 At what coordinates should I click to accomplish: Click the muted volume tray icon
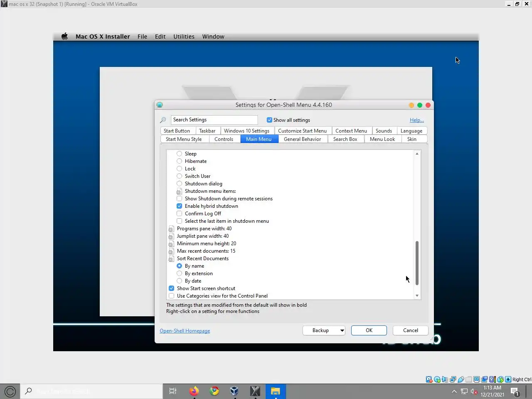[474, 392]
